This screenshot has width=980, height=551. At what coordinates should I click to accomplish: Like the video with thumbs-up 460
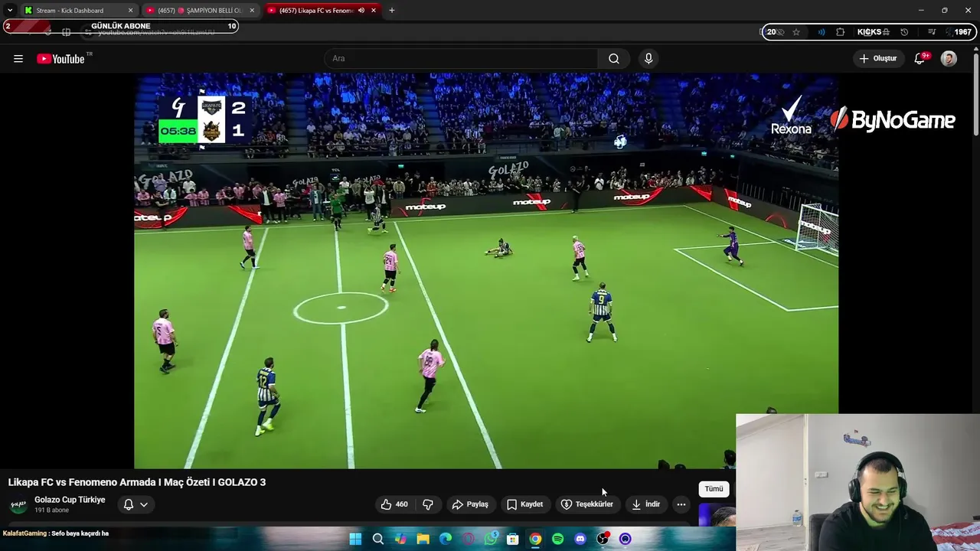[394, 504]
